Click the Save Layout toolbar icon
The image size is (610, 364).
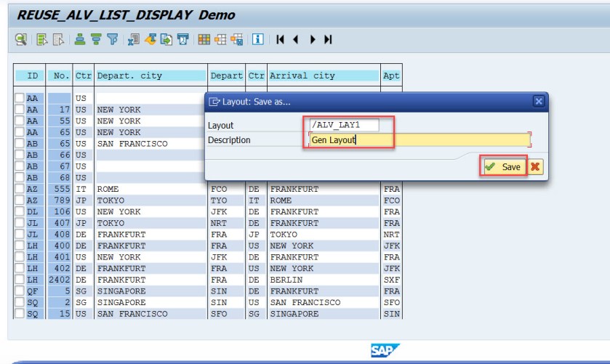[236, 39]
